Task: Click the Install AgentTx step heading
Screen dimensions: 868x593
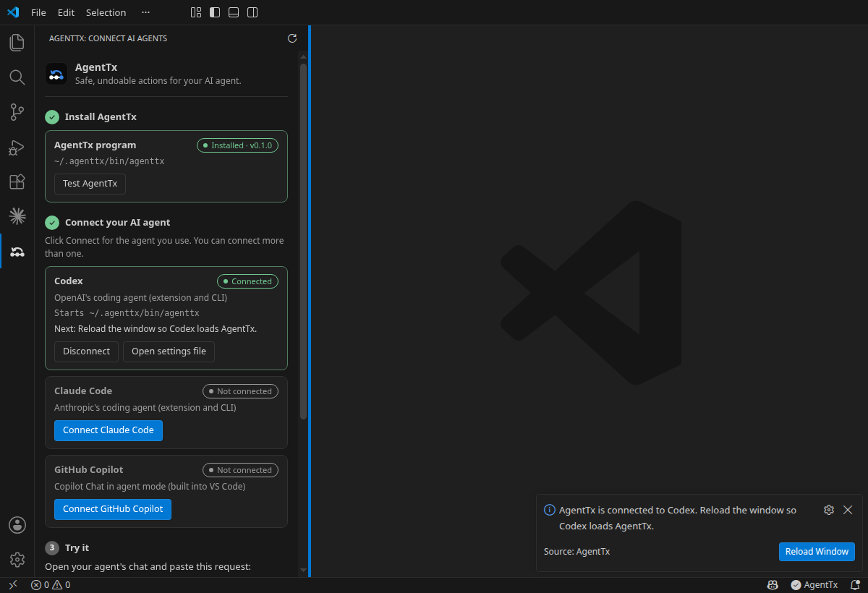Action: pyautogui.click(x=101, y=116)
